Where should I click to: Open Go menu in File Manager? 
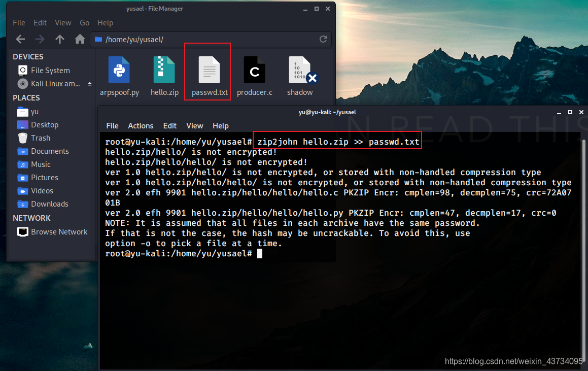[84, 23]
